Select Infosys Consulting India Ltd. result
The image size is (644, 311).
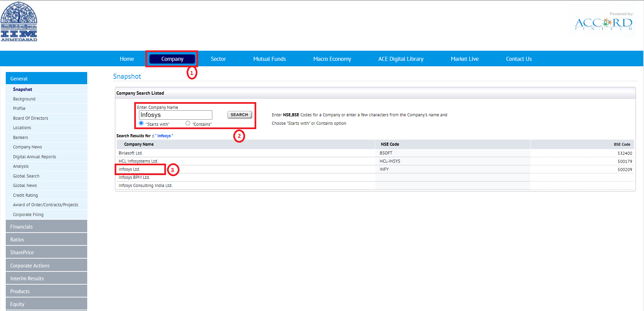click(145, 186)
